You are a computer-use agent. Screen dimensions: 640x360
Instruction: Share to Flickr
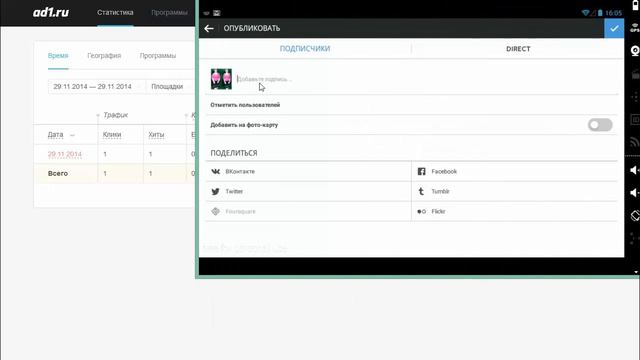515,211
